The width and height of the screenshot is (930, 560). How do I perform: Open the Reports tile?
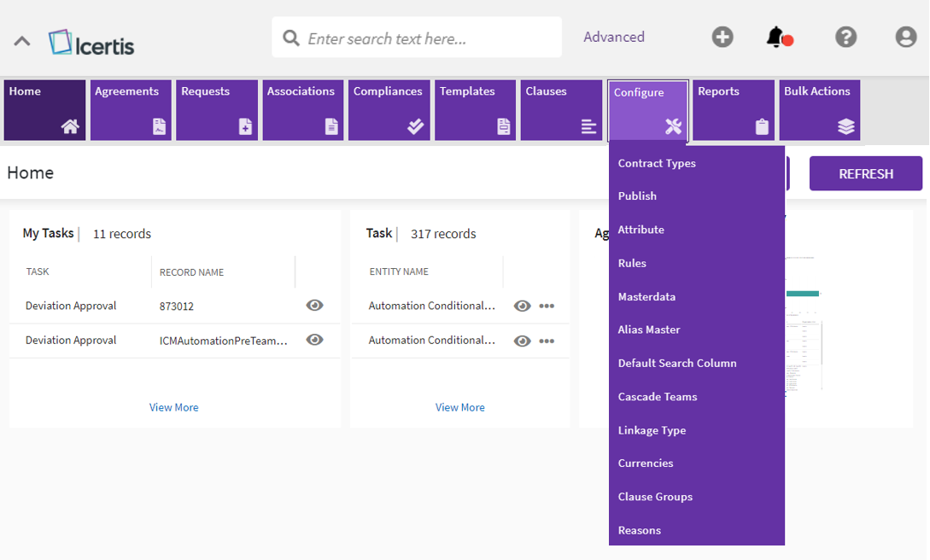pos(734,110)
